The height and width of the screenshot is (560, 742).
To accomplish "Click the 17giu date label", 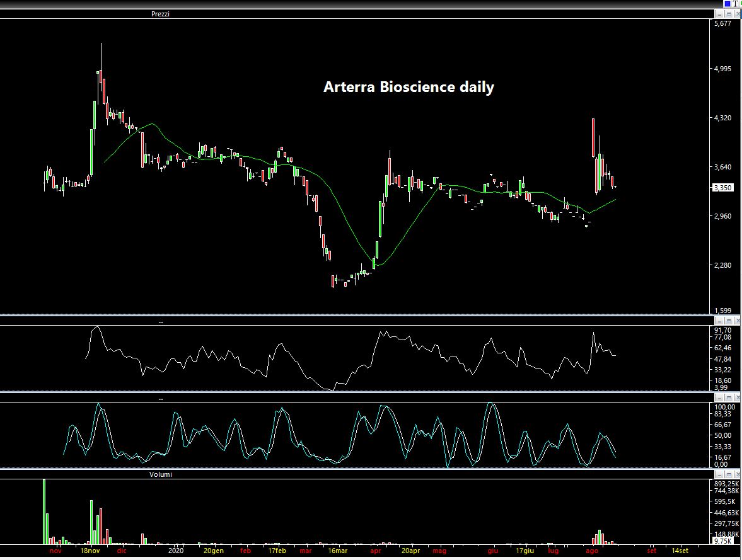I will point(525,551).
